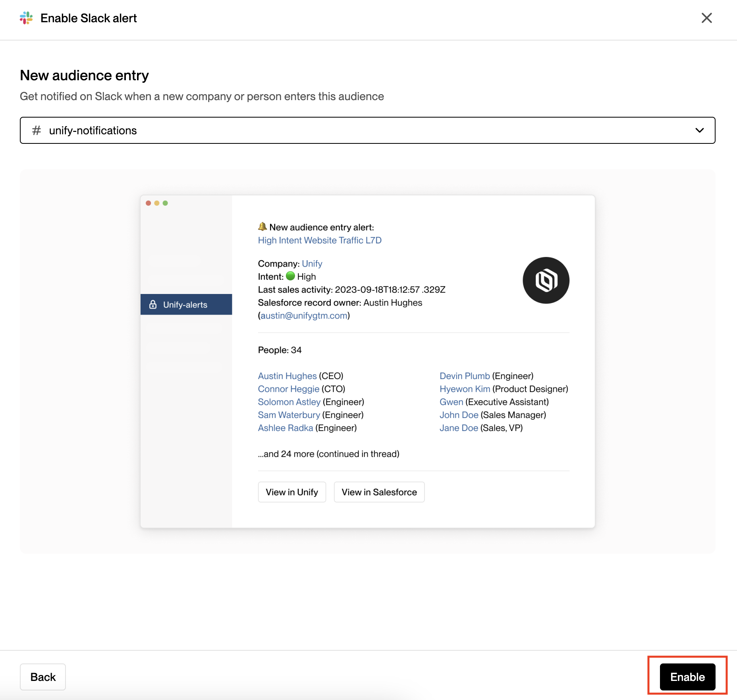Open Ashlee Radka person link
Screen dimensions: 737x700
click(286, 428)
